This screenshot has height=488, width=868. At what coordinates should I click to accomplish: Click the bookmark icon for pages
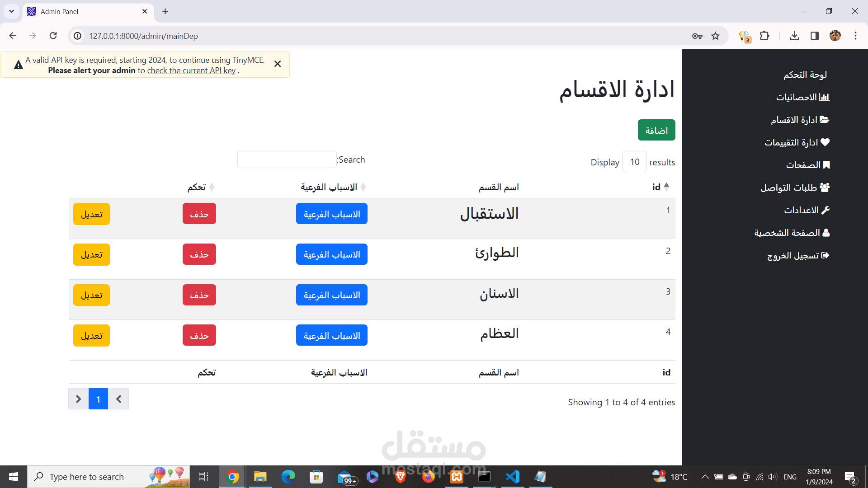[x=826, y=165]
